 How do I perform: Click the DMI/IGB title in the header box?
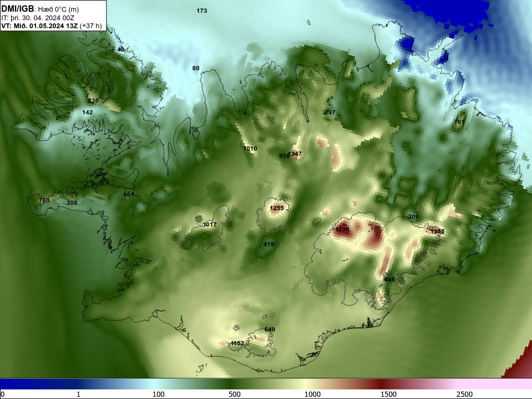click(x=18, y=9)
